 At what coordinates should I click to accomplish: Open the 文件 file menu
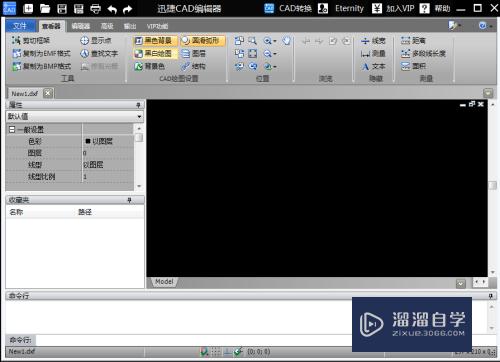coord(20,26)
